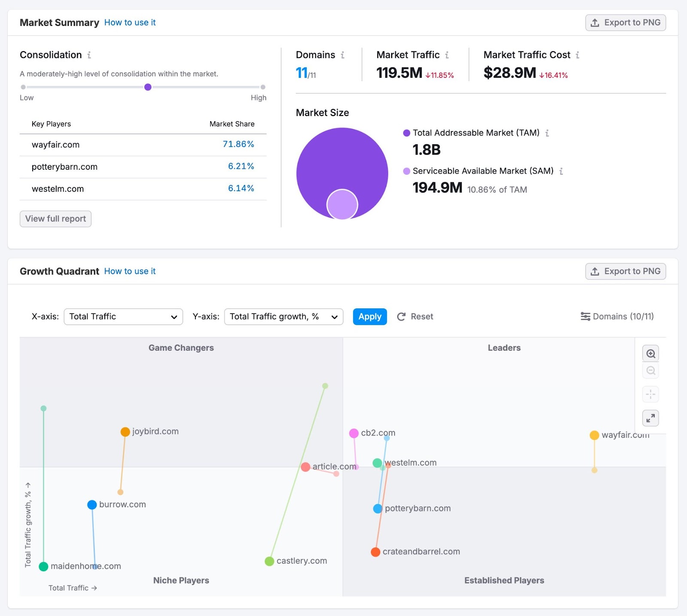The height and width of the screenshot is (616, 687).
Task: Open the Total Addressable Market info tooltip
Action: click(547, 133)
